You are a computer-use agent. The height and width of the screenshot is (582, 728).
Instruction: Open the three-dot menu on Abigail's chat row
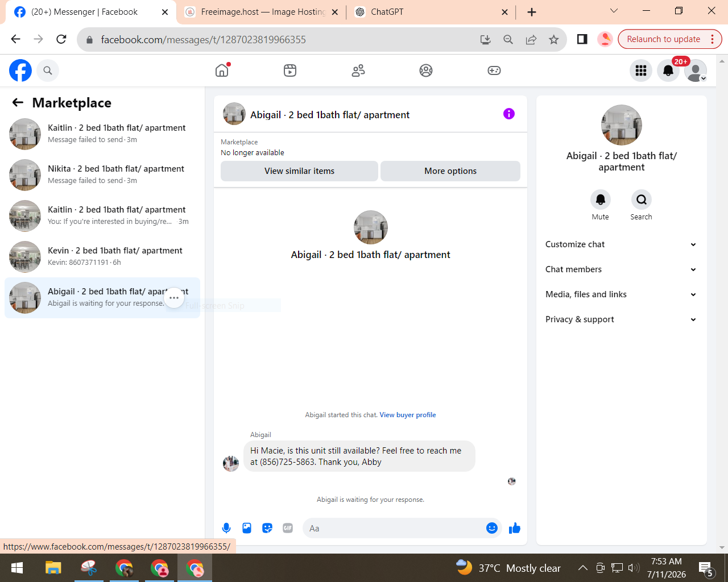tap(174, 297)
